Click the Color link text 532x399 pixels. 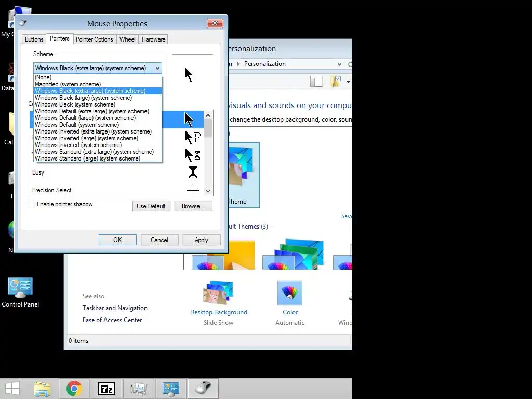(290, 312)
